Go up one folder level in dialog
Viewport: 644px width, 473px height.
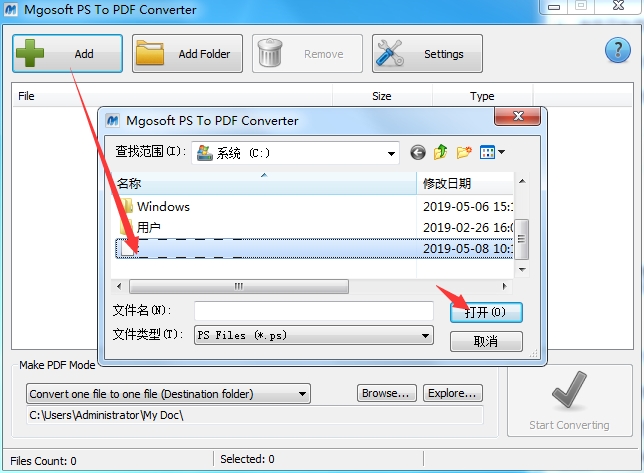click(441, 152)
